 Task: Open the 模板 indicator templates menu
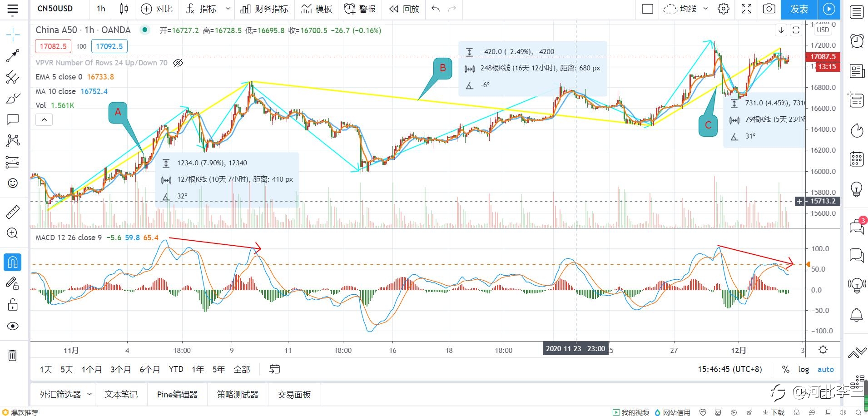pos(317,9)
